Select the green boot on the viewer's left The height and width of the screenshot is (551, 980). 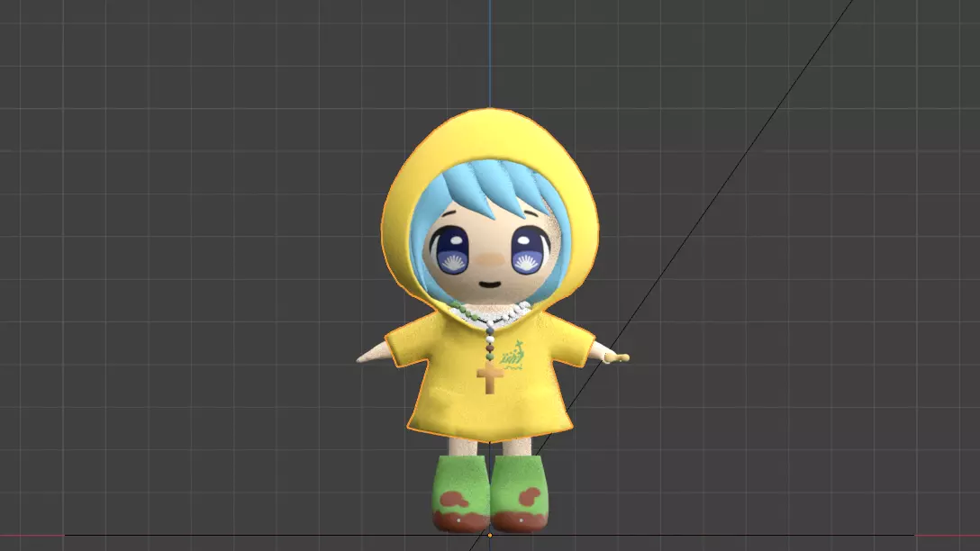point(461,493)
